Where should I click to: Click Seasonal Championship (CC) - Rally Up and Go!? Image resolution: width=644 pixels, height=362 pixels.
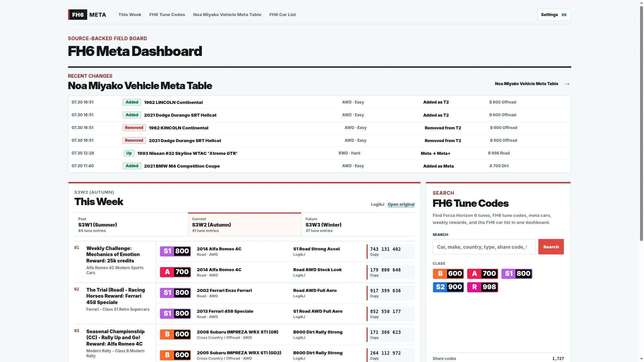point(115,338)
